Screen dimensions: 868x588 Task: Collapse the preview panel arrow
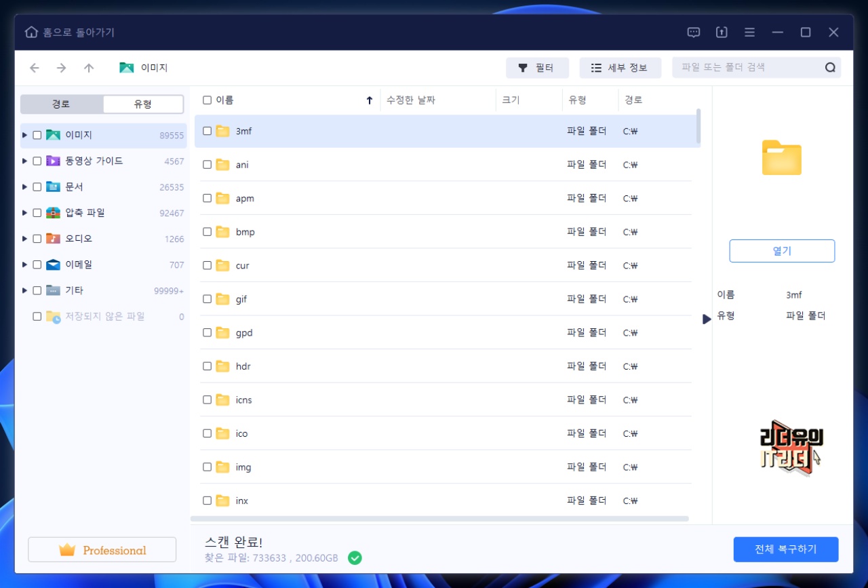707,319
